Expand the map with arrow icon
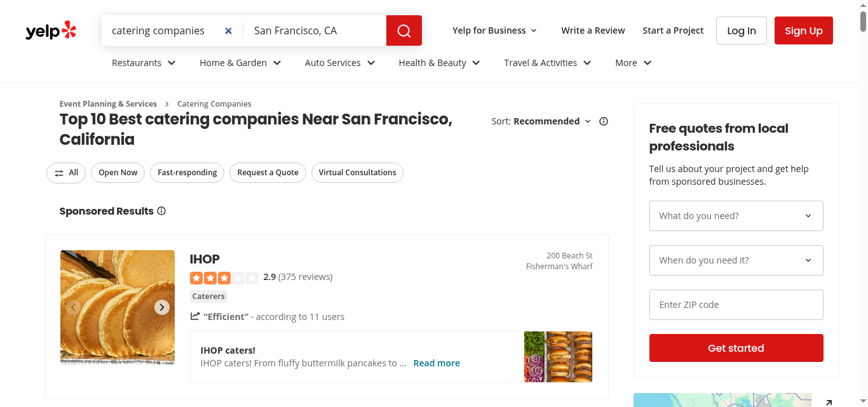This screenshot has width=868, height=407. [x=829, y=402]
